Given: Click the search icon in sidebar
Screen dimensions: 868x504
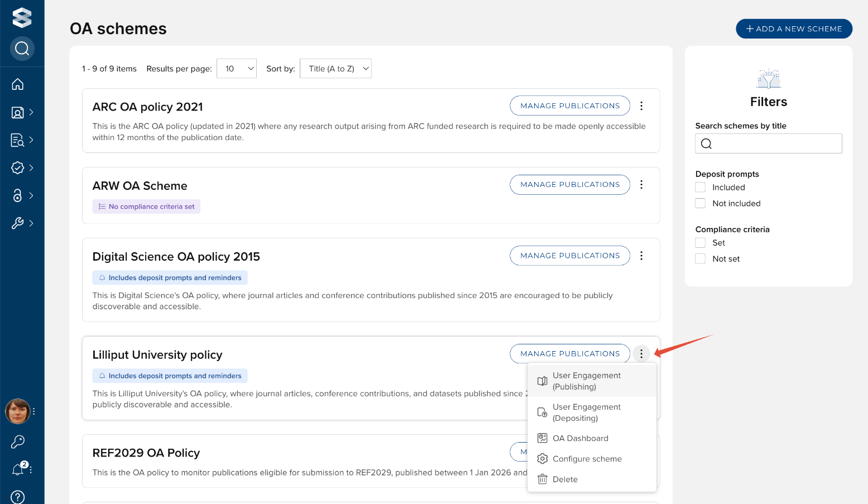Looking at the screenshot, I should (22, 49).
